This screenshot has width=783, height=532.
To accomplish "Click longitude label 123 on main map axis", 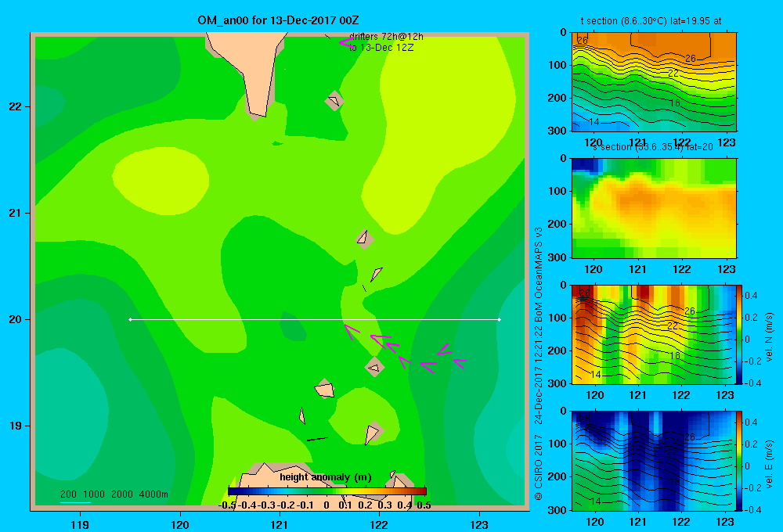I will point(479,524).
